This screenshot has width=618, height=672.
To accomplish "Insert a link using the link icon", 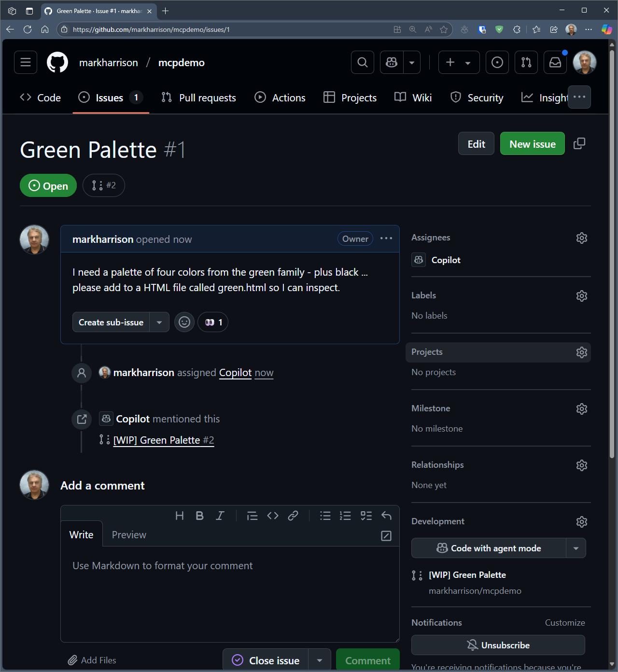I will click(293, 516).
